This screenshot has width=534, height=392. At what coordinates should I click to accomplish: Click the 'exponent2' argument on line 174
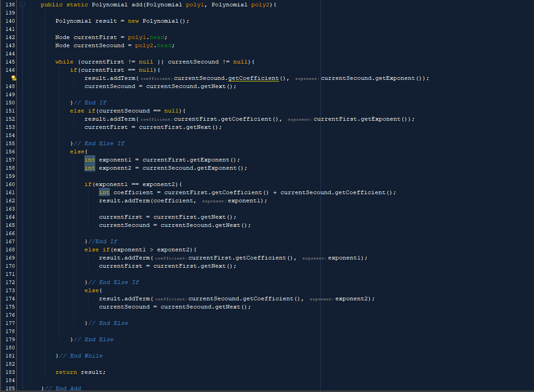tap(352, 299)
